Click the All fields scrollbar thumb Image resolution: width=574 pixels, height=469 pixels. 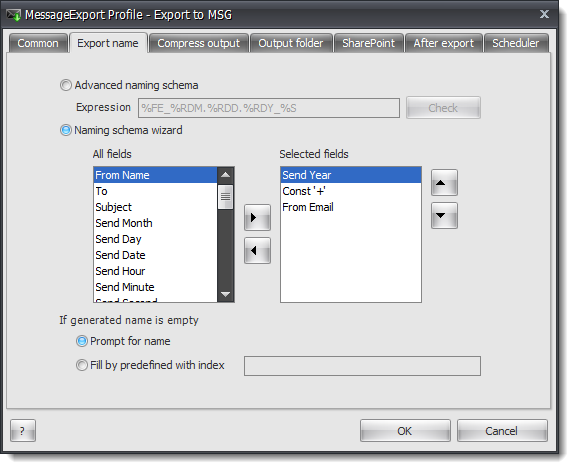point(226,197)
